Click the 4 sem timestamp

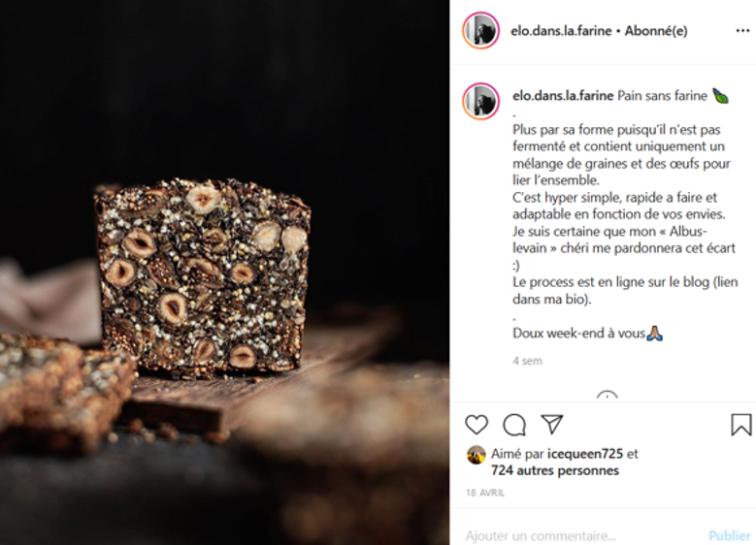pos(528,361)
